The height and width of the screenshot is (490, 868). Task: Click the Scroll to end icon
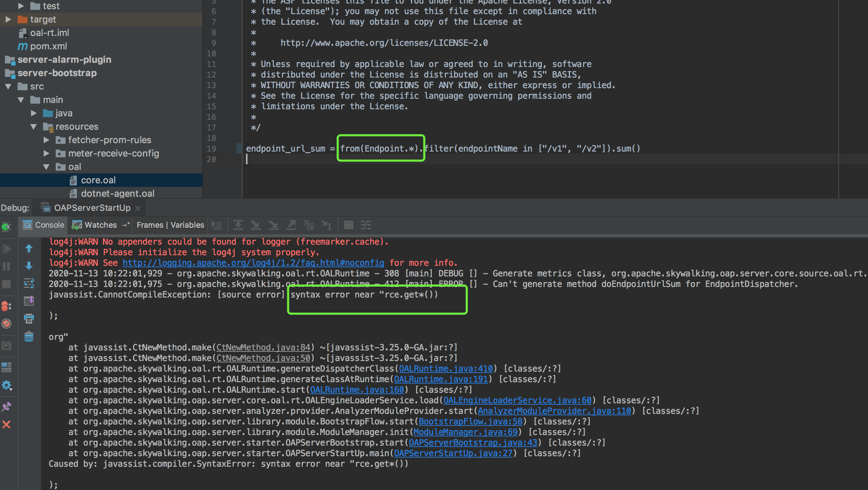[x=29, y=301]
